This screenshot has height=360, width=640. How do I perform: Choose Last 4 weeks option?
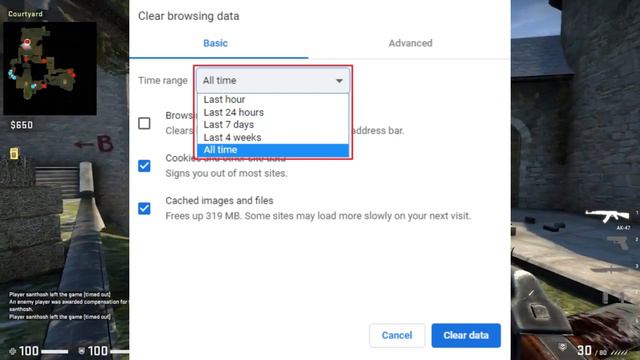tap(273, 138)
